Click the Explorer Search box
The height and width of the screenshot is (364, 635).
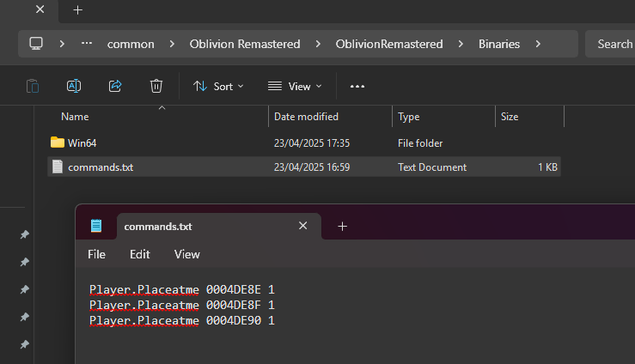click(x=614, y=44)
